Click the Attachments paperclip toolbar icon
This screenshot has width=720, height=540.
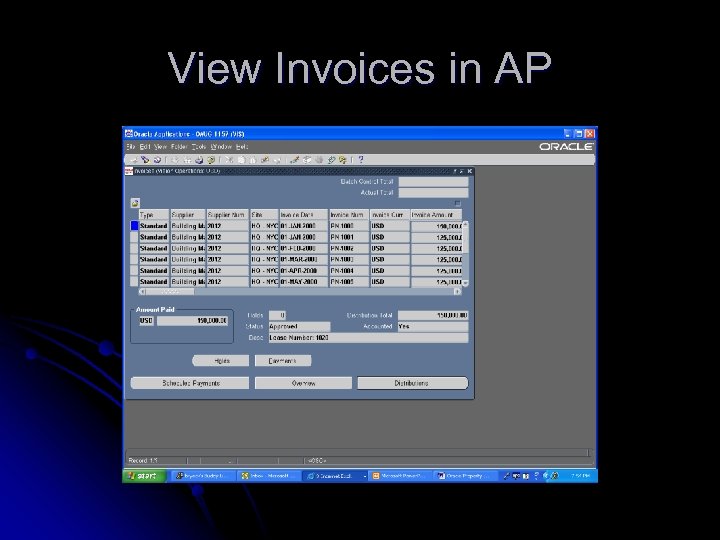331,160
